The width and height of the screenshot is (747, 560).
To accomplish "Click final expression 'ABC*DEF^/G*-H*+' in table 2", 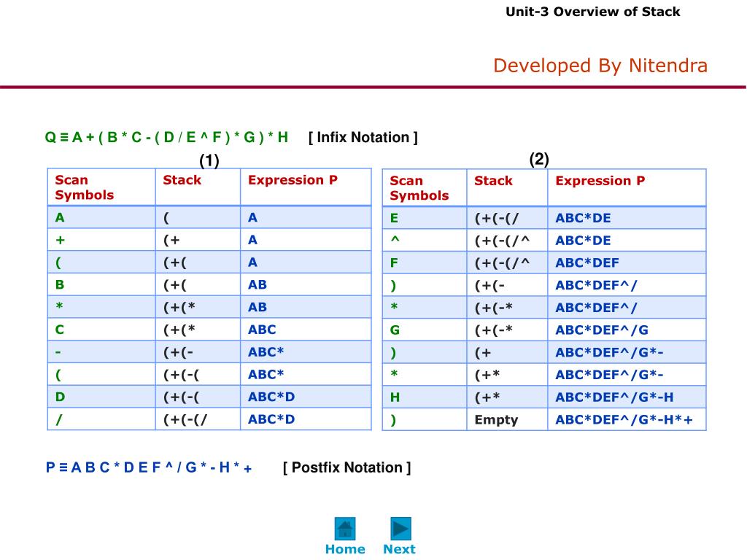I will click(x=624, y=419).
